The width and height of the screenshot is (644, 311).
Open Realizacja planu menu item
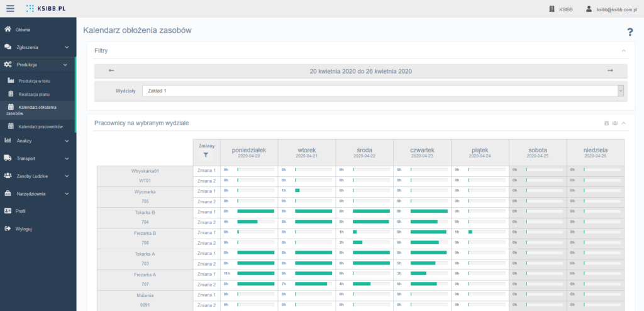[33, 94]
